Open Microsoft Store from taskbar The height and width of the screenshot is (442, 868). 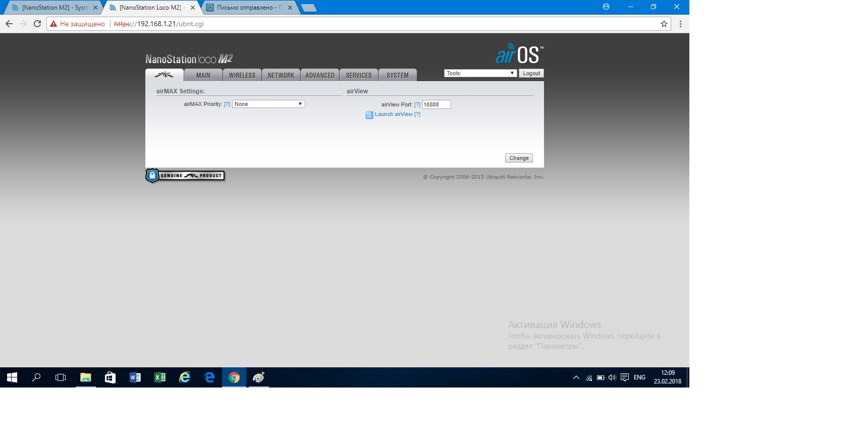(110, 377)
